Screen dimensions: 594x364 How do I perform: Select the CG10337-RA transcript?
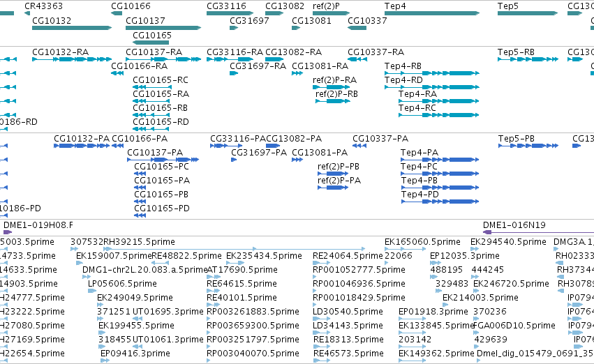coord(376,52)
